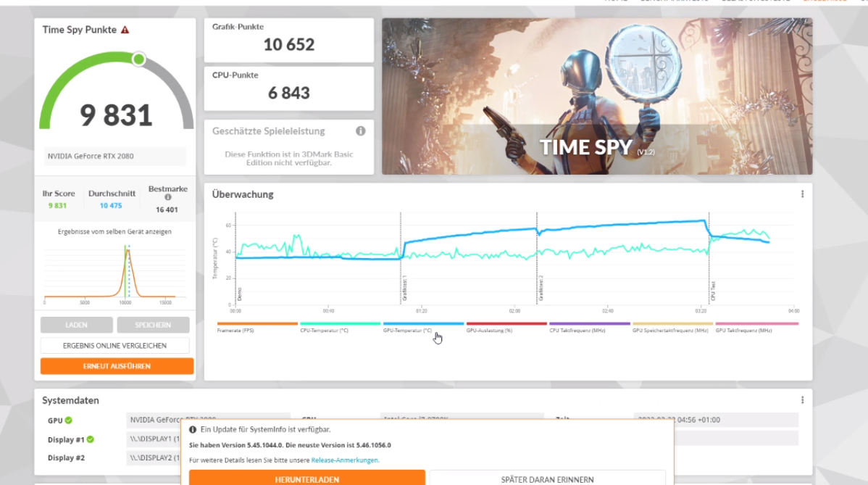The image size is (868, 485).
Task: Toggle the CPU Taktfrequenz (MHz) legend
Action: tap(589, 327)
